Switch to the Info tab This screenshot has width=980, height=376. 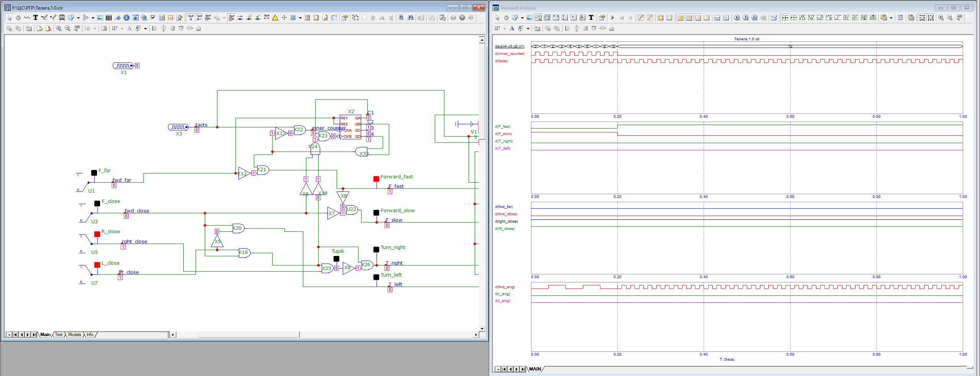(90, 335)
